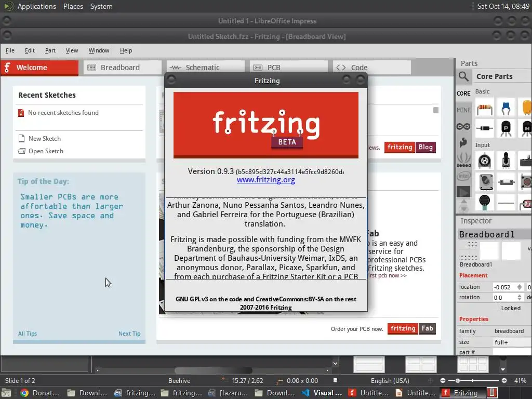This screenshot has width=532, height=399.
Task: Toggle the Locked checkbox in Inspector
Action: [x=496, y=308]
